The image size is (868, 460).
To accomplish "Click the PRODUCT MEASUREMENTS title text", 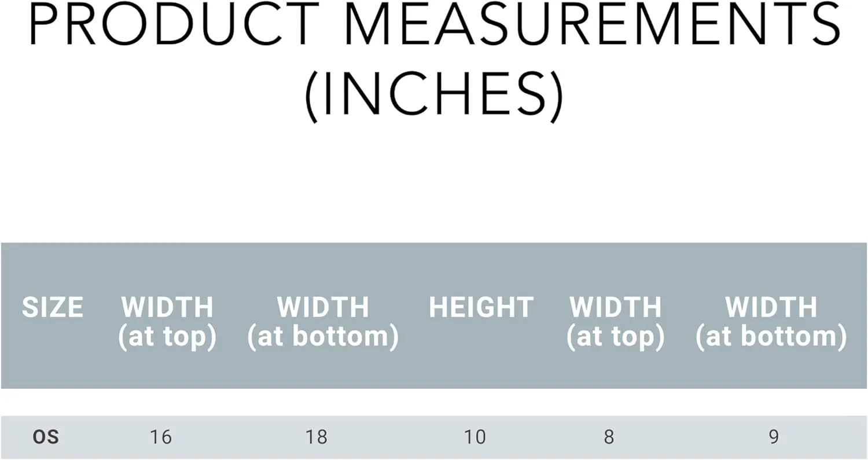I will click(435, 24).
